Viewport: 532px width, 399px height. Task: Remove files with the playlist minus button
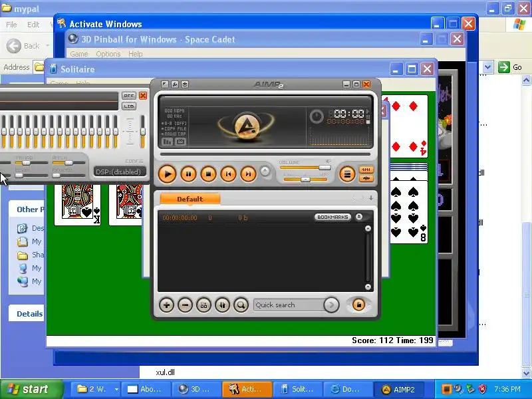click(x=185, y=305)
